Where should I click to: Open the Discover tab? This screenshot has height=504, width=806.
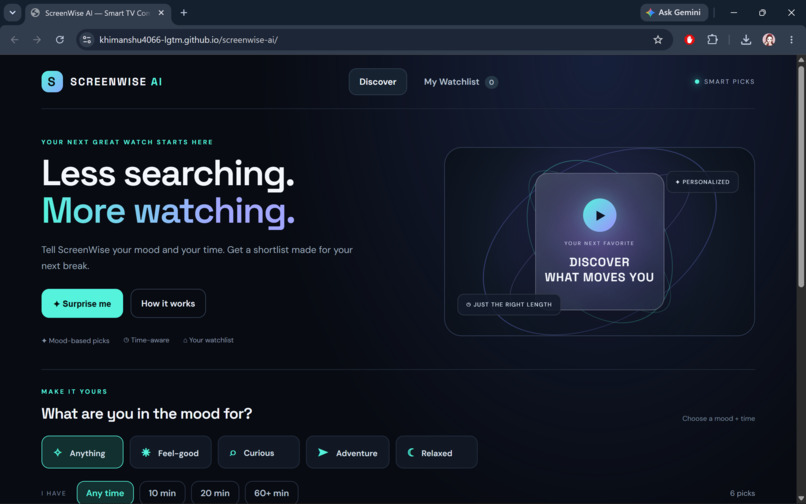(x=378, y=82)
